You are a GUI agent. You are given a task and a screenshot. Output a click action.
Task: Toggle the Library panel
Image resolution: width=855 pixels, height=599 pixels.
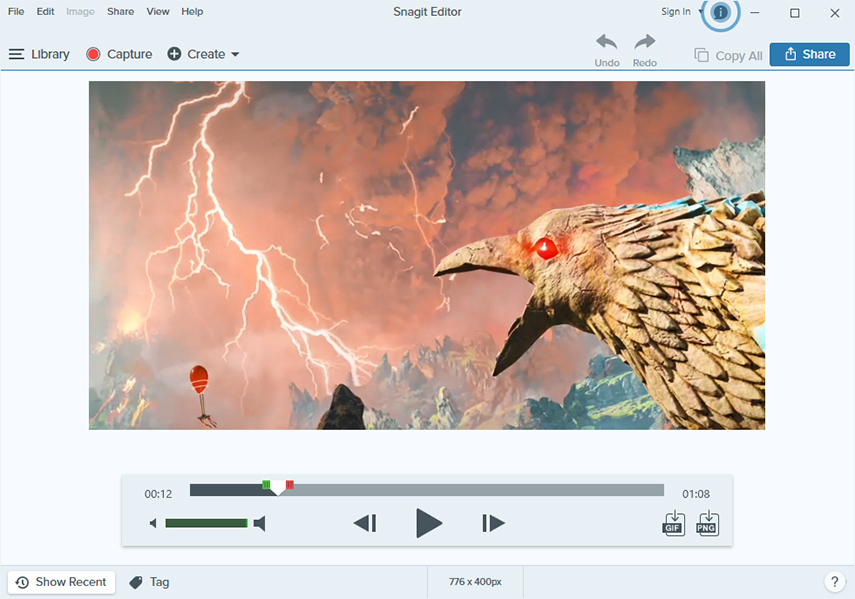39,54
